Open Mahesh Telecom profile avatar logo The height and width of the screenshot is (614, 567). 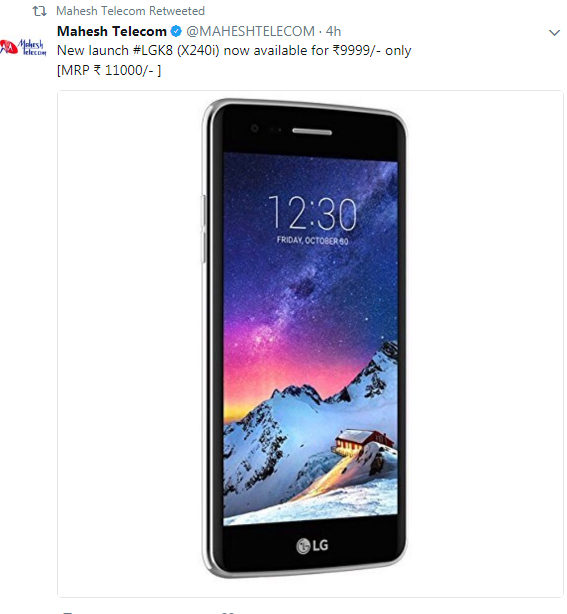pyautogui.click(x=23, y=47)
